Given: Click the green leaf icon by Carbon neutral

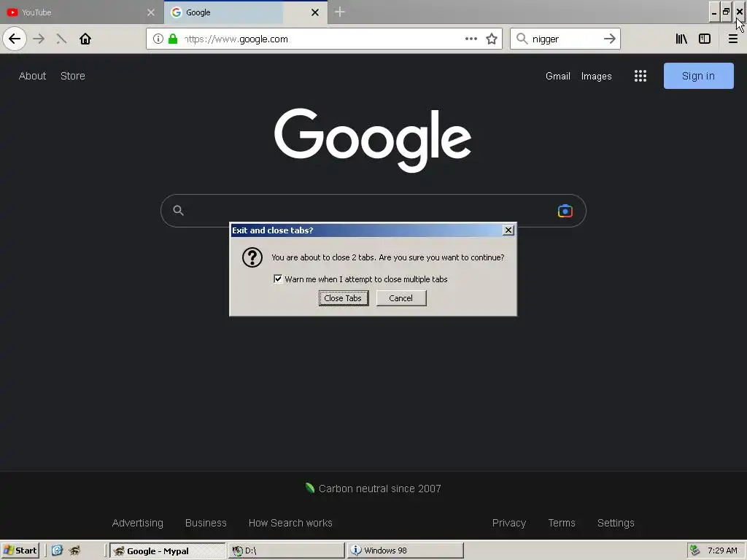Looking at the screenshot, I should (310, 488).
